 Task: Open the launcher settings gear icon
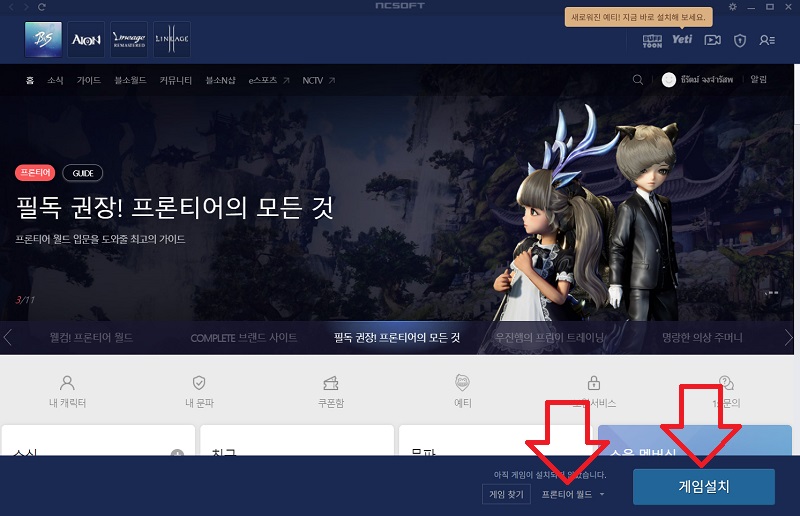click(x=733, y=7)
